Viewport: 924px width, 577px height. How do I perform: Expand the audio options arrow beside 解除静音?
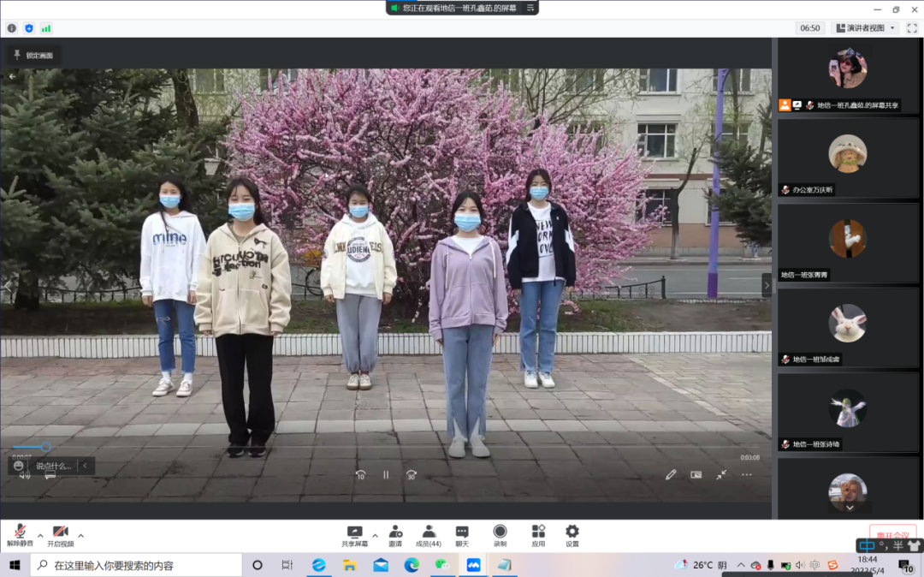pyautogui.click(x=40, y=536)
